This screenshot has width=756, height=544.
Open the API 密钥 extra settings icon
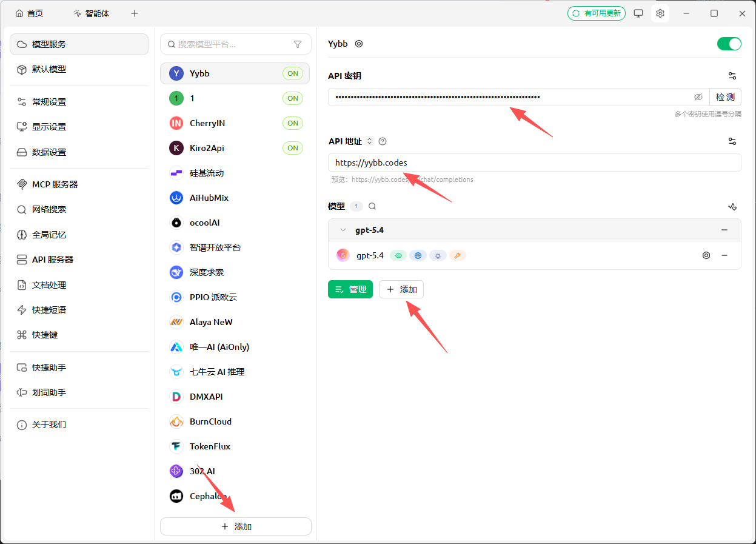(732, 75)
